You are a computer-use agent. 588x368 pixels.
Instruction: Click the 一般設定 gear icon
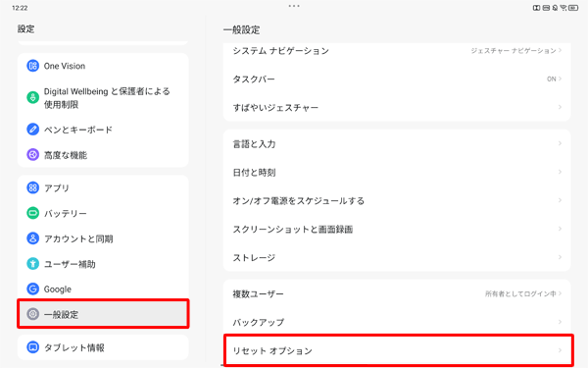coord(32,314)
